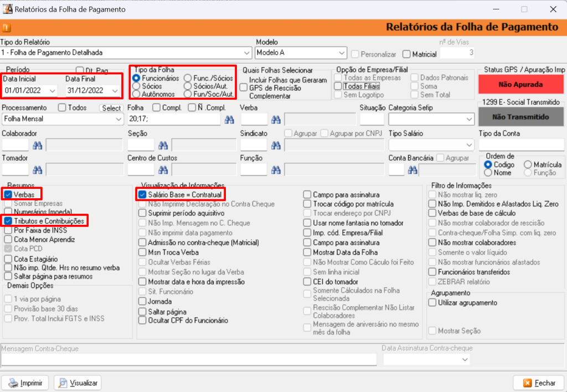Select the Sócios radio button
Image resolution: width=567 pixels, height=392 pixels.
point(136,86)
